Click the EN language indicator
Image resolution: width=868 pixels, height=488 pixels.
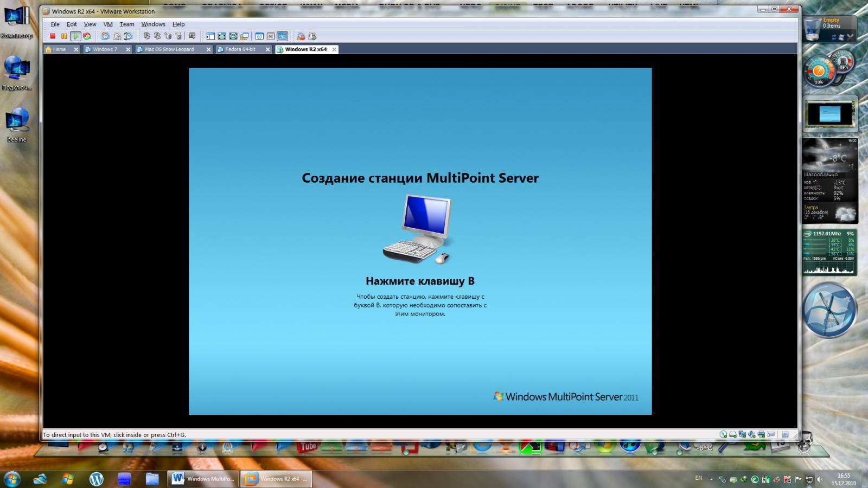(x=698, y=478)
